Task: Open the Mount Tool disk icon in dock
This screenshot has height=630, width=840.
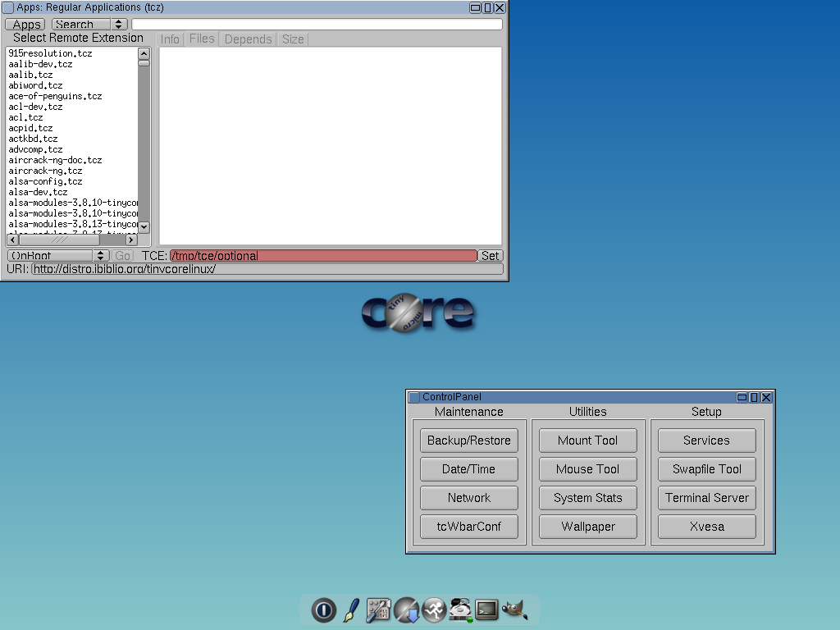Action: coord(460,609)
